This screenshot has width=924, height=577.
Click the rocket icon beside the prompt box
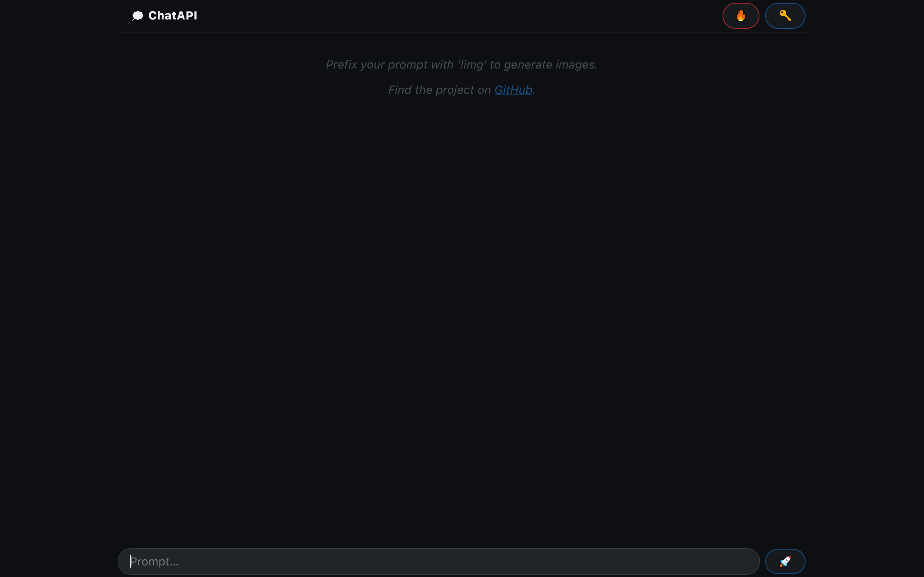pyautogui.click(x=785, y=561)
